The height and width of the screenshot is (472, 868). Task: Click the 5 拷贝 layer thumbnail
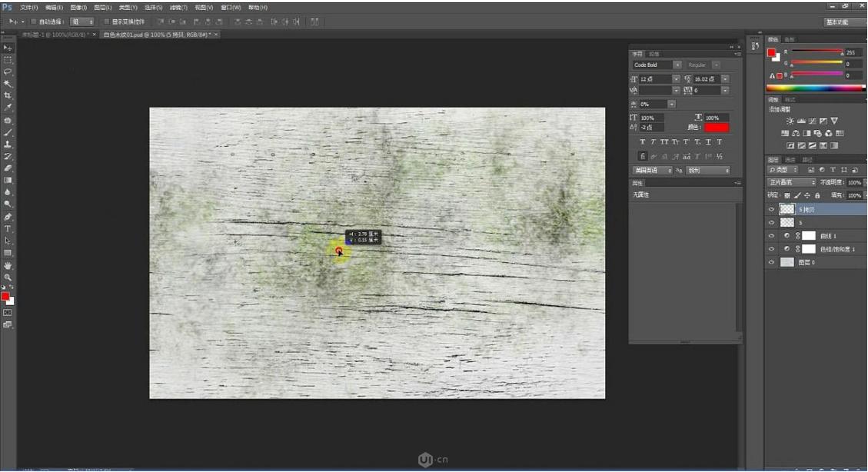click(788, 208)
